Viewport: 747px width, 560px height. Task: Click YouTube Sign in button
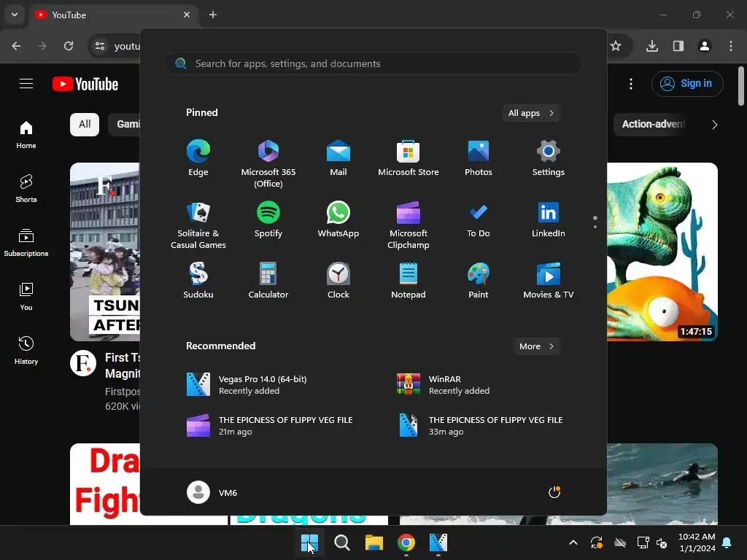coord(687,84)
